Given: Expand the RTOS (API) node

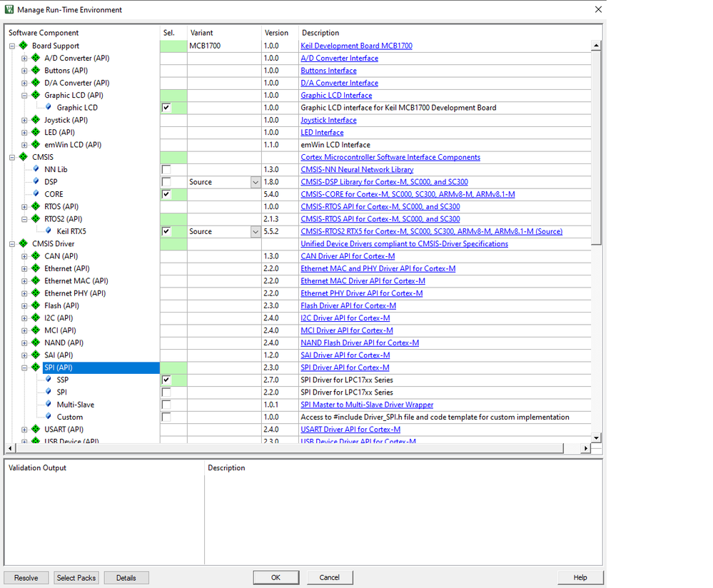Looking at the screenshot, I should [x=24, y=207].
